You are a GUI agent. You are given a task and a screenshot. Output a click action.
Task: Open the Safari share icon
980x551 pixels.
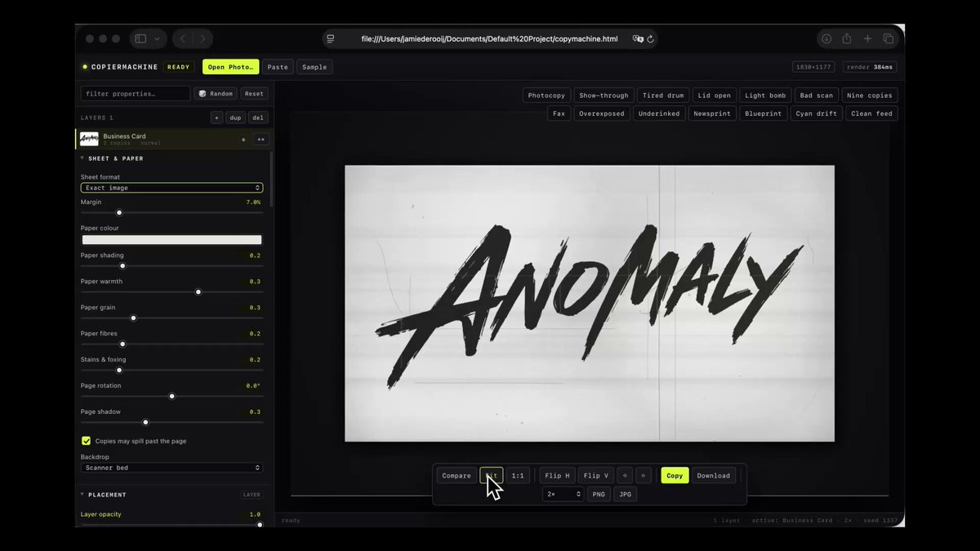coord(847,38)
